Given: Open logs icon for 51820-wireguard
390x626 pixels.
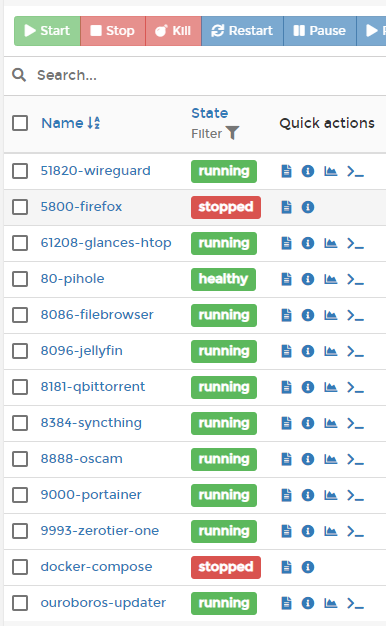Looking at the screenshot, I should (x=287, y=171).
